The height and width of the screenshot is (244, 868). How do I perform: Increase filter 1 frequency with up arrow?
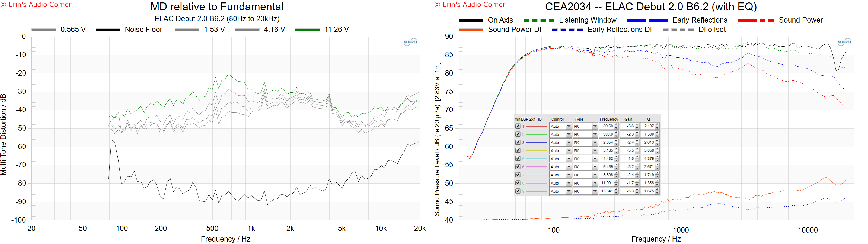pyautogui.click(x=616, y=124)
